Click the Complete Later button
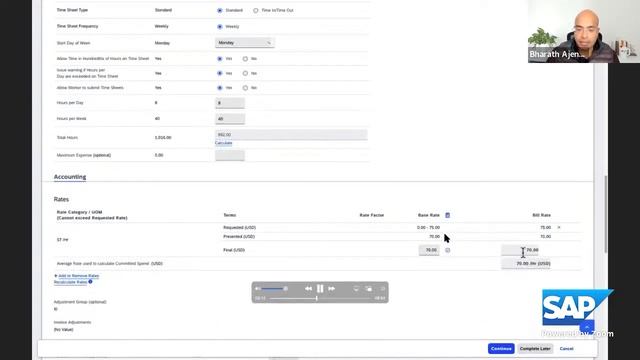 [x=535, y=349]
